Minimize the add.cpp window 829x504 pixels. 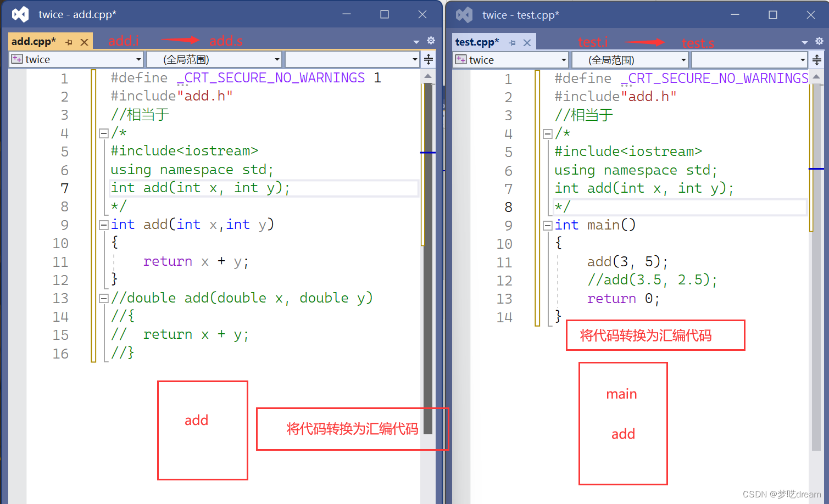click(347, 14)
